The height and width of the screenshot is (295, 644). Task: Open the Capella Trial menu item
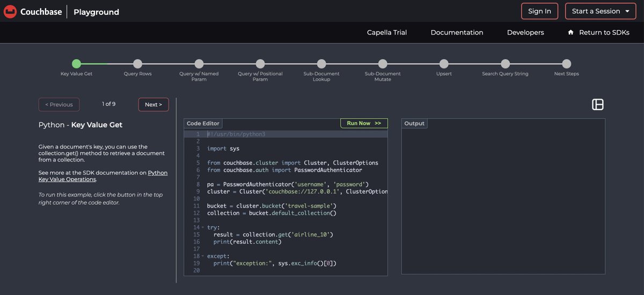[387, 33]
